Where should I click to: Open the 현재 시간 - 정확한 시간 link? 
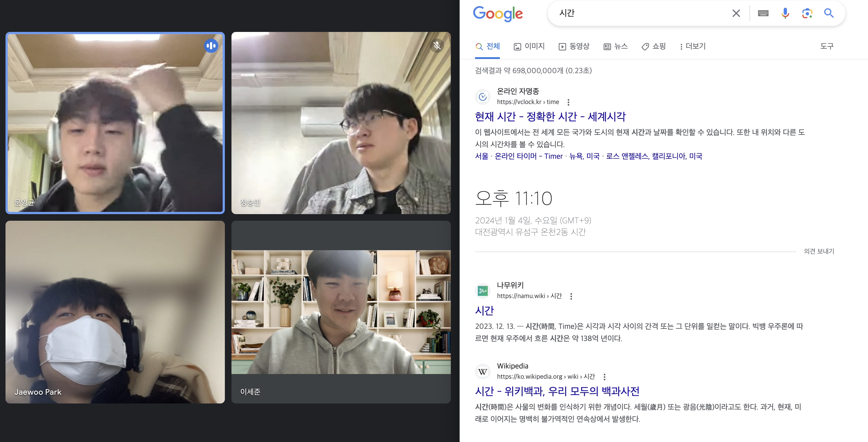pyautogui.click(x=550, y=116)
